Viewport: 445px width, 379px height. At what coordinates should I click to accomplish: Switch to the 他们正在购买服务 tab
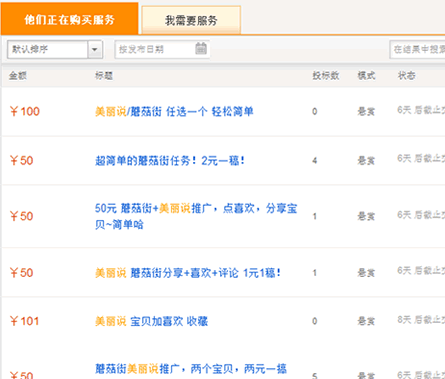(69, 19)
